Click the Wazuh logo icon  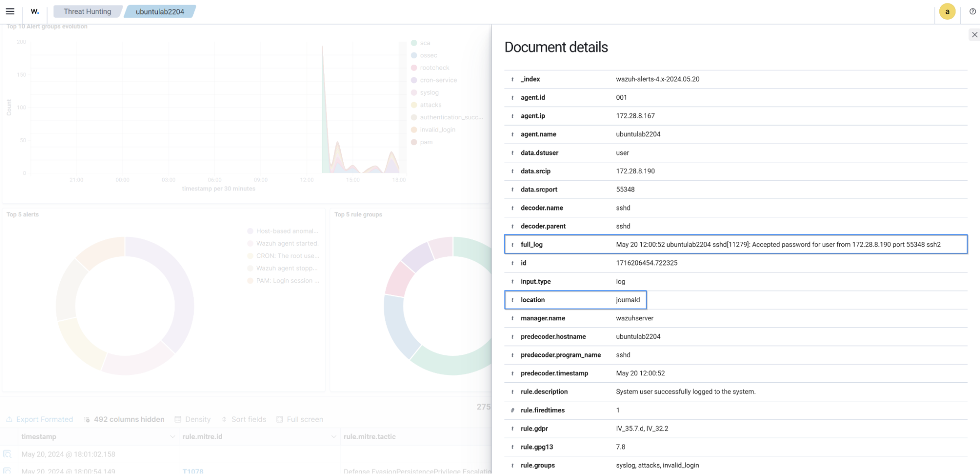pos(34,11)
